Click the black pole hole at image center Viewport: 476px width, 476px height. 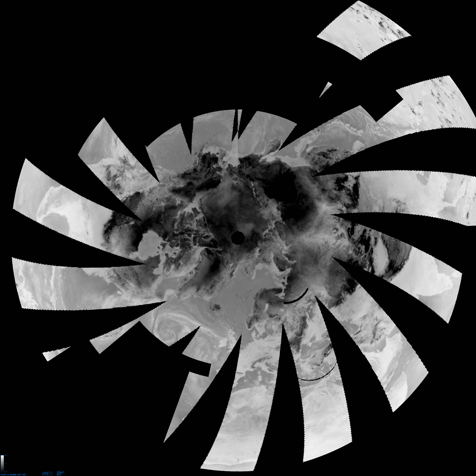(238, 238)
